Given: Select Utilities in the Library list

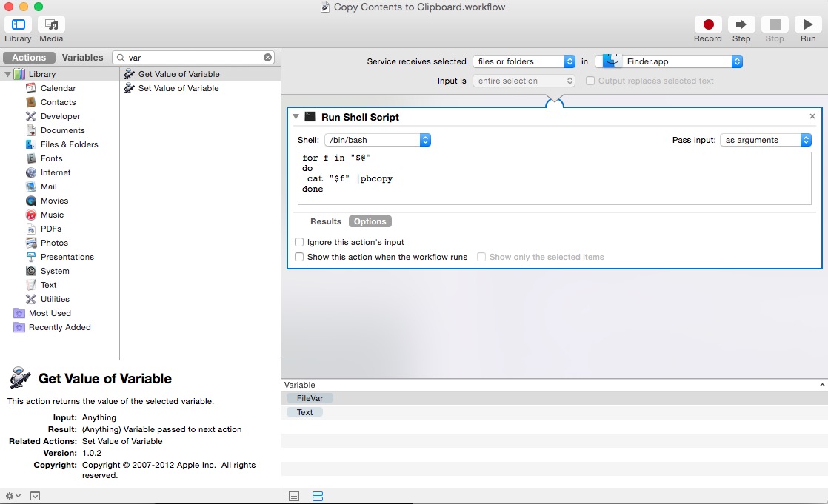Looking at the screenshot, I should pyautogui.click(x=55, y=299).
